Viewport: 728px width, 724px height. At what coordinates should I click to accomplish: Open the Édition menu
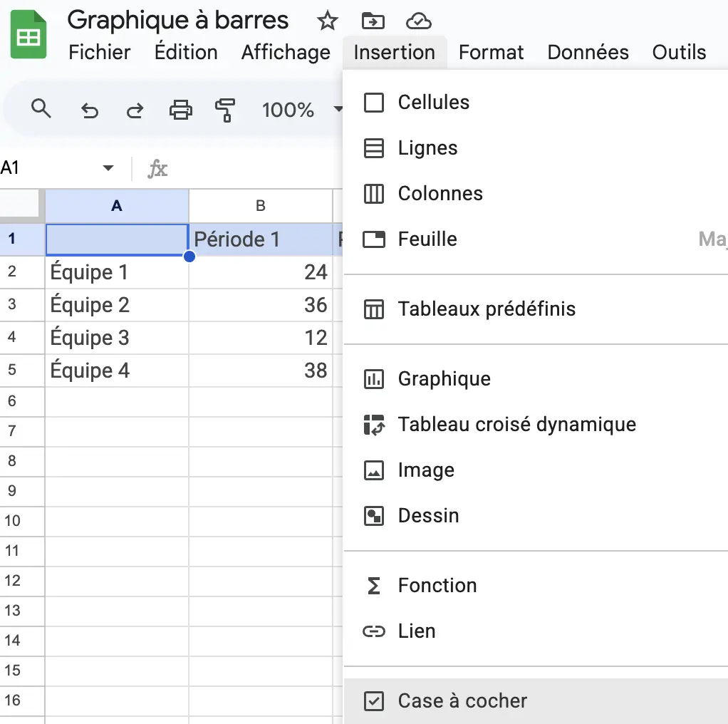pyautogui.click(x=186, y=52)
